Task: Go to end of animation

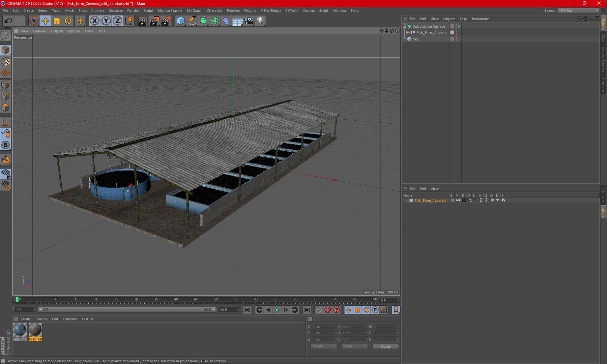Action: pos(307,310)
